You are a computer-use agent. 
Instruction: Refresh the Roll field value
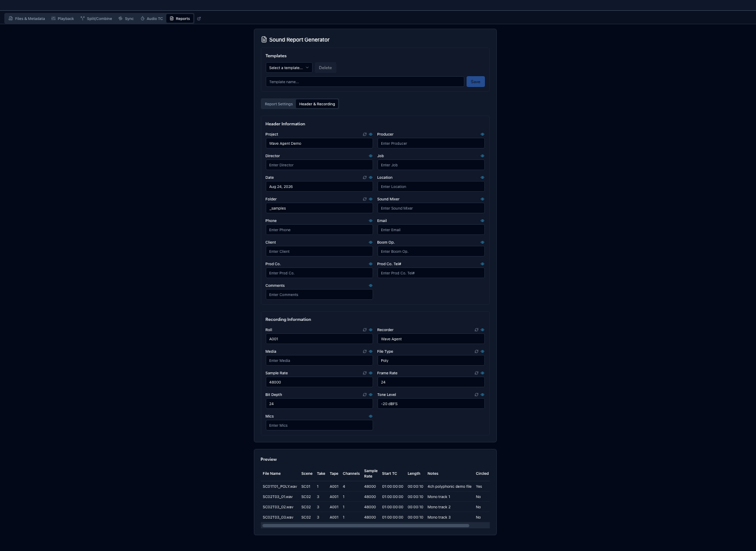[364, 330]
